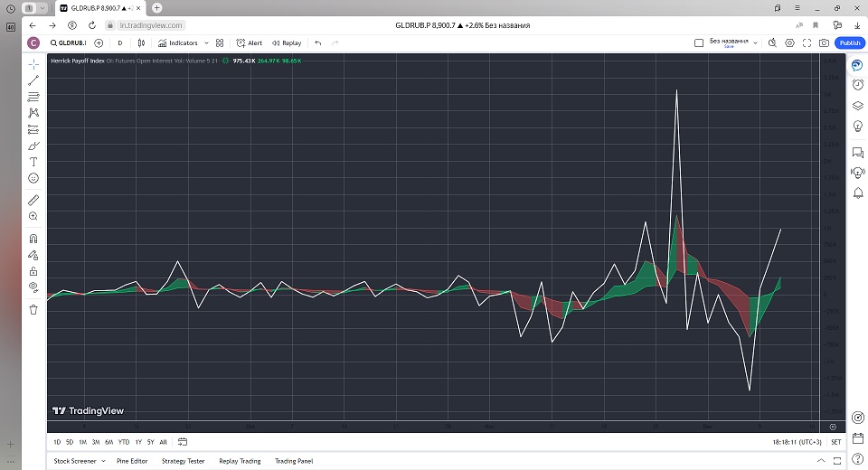The width and height of the screenshot is (868, 470).
Task: Click the zoom in magnifier tool
Action: (33, 217)
